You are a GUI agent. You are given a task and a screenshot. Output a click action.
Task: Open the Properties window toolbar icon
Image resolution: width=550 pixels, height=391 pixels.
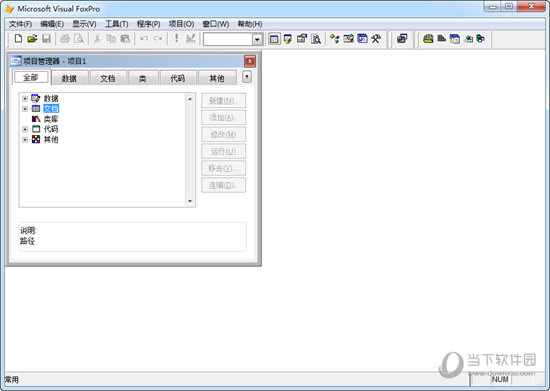[x=302, y=39]
